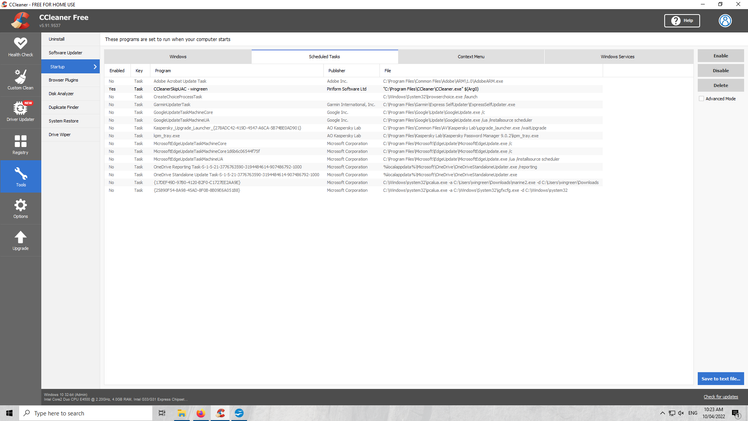Switch to the Context Menu tab
Screen dimensions: 748x421
click(471, 57)
